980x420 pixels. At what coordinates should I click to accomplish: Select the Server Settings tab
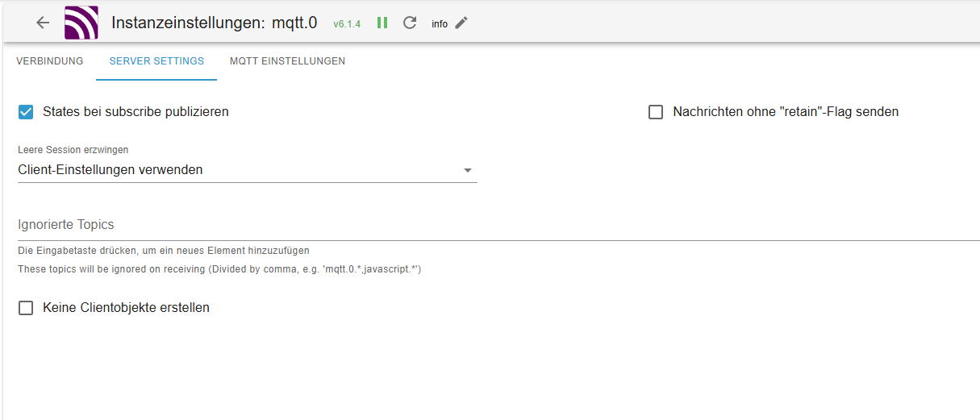coord(156,61)
